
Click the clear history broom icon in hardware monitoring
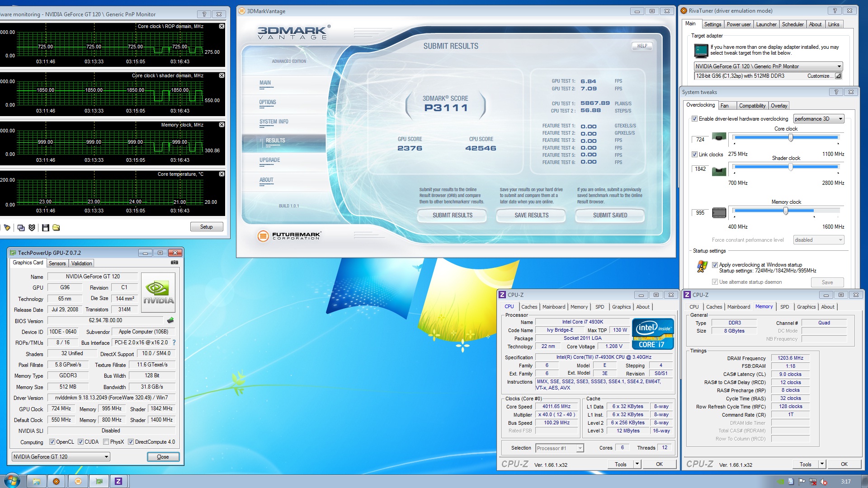tap(6, 228)
